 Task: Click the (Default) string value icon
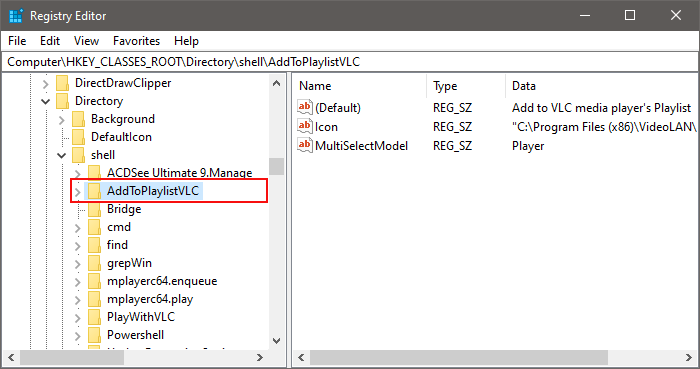point(305,107)
